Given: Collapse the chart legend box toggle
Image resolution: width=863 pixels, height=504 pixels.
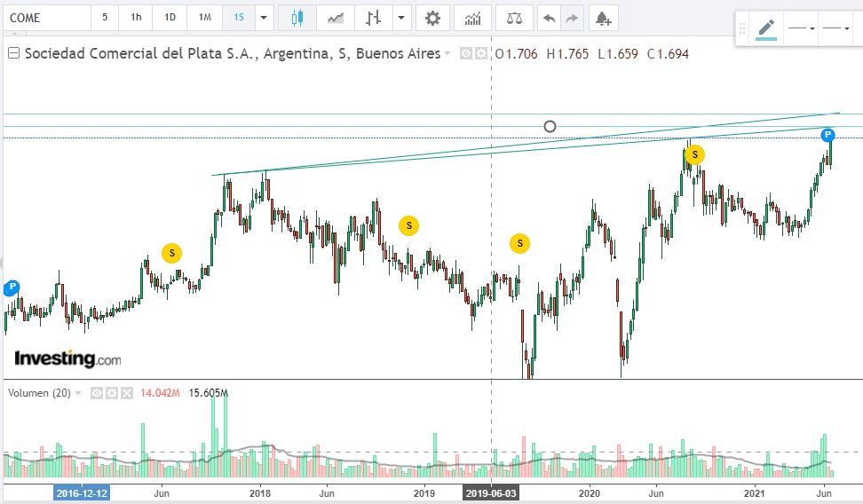Looking at the screenshot, I should point(13,53).
